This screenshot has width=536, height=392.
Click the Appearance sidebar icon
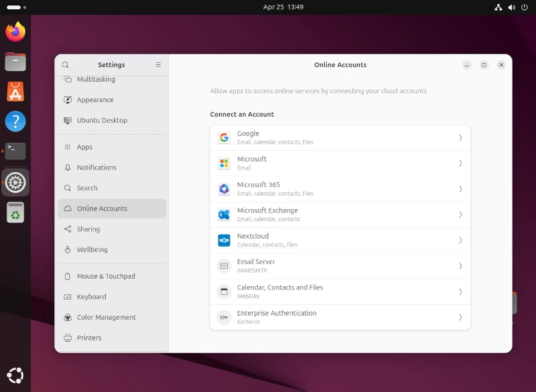click(68, 100)
